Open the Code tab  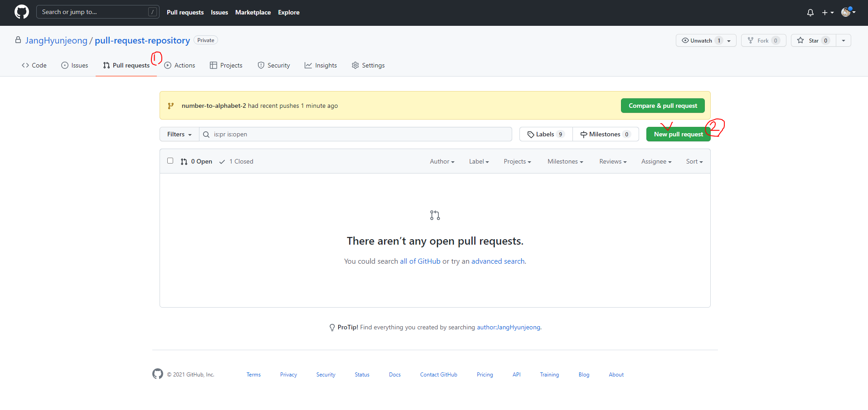[34, 65]
